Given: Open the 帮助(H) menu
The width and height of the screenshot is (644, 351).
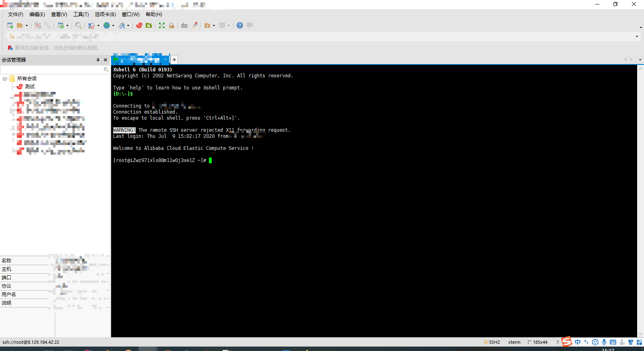Looking at the screenshot, I should tap(154, 15).
